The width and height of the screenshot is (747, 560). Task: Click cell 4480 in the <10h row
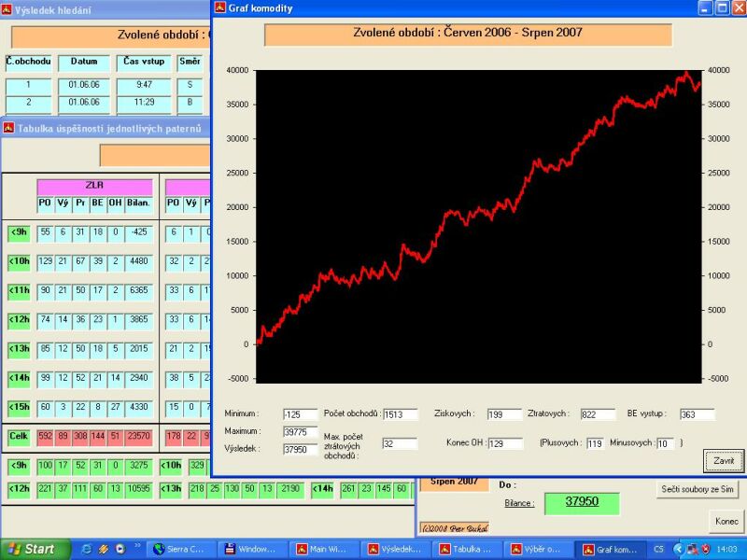(138, 261)
